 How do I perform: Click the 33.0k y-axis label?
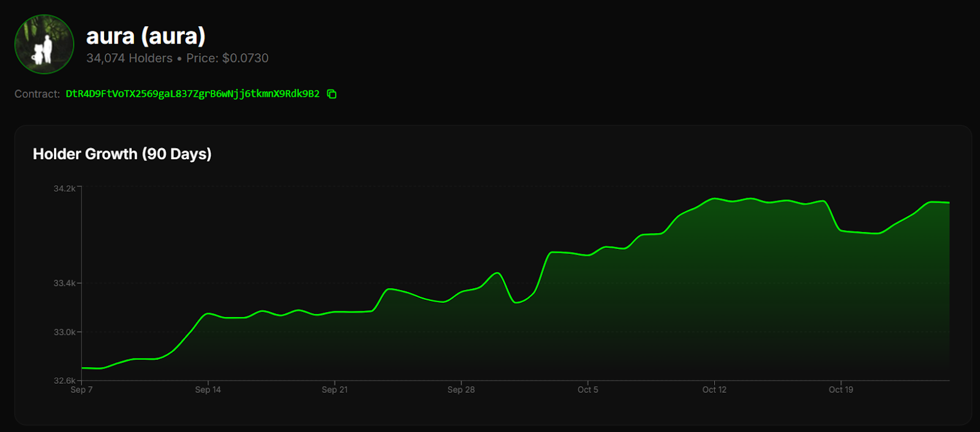pyautogui.click(x=64, y=332)
